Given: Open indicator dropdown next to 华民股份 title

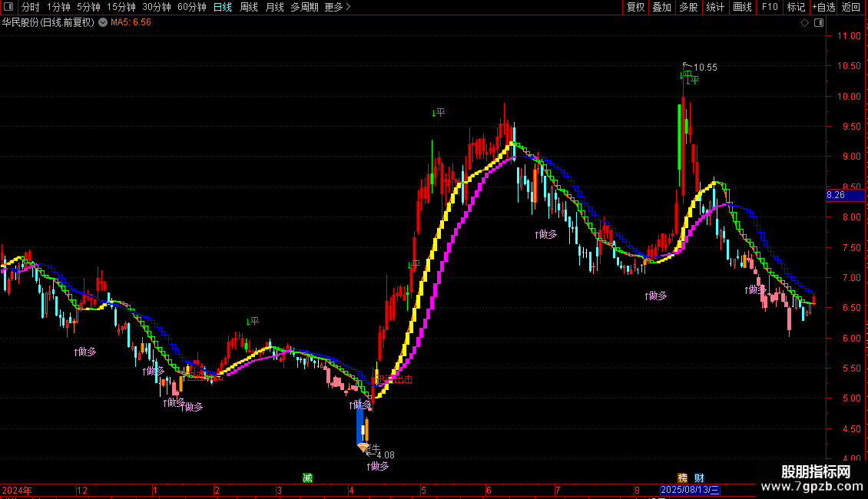Looking at the screenshot, I should pyautogui.click(x=103, y=22).
